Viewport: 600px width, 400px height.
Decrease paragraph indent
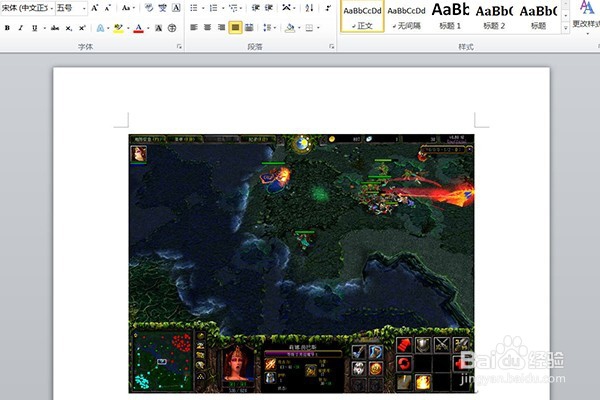coord(256,8)
